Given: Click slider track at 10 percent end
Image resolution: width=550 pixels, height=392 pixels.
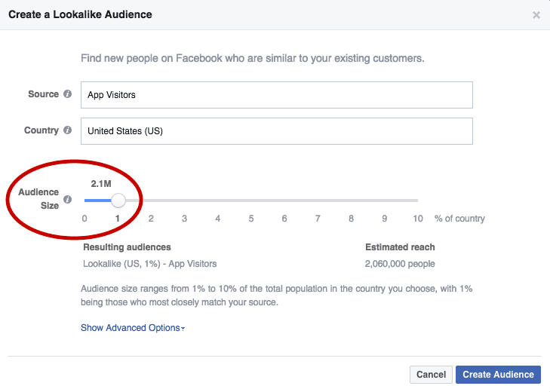Looking at the screenshot, I should (417, 201).
